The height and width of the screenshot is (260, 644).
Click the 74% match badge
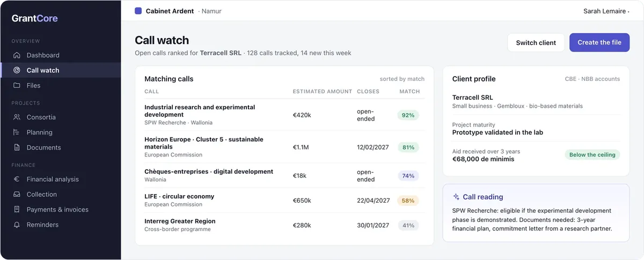[x=408, y=176]
